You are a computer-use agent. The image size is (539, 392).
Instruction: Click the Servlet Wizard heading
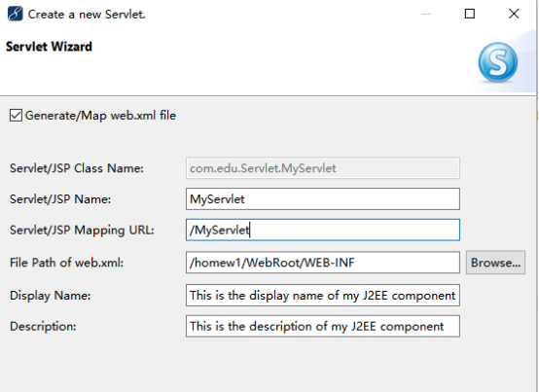(x=49, y=47)
